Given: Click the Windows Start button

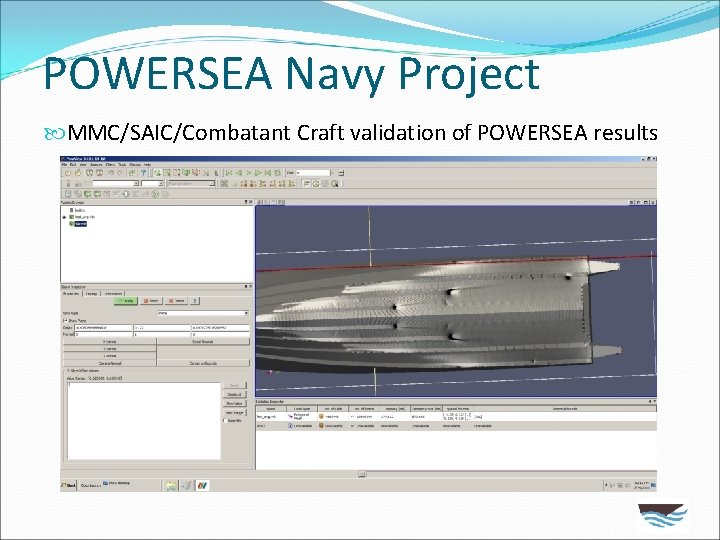Looking at the screenshot, I should click(x=69, y=485).
